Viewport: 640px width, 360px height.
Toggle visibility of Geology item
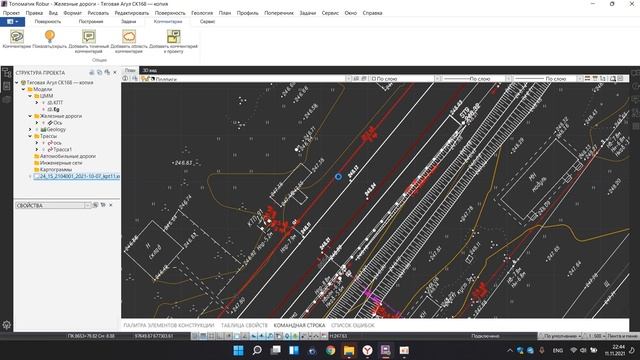(37, 129)
